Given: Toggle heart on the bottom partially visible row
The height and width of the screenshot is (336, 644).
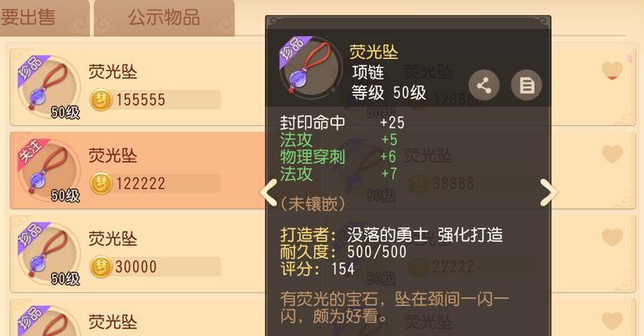Looking at the screenshot, I should [612, 320].
